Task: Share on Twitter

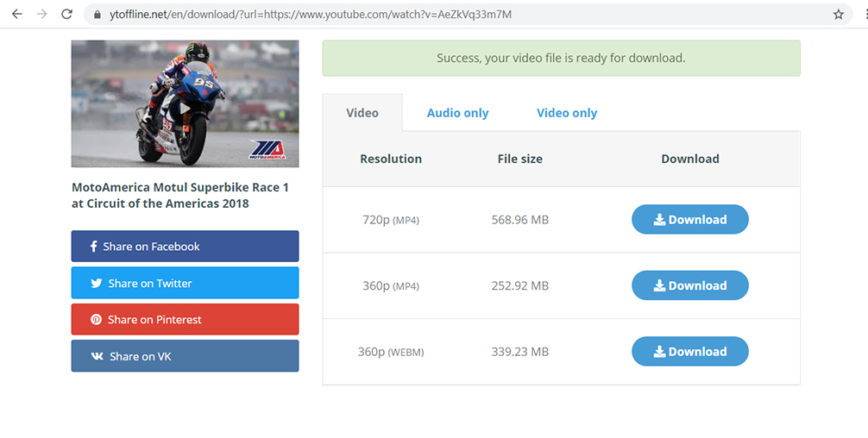Action: point(185,283)
